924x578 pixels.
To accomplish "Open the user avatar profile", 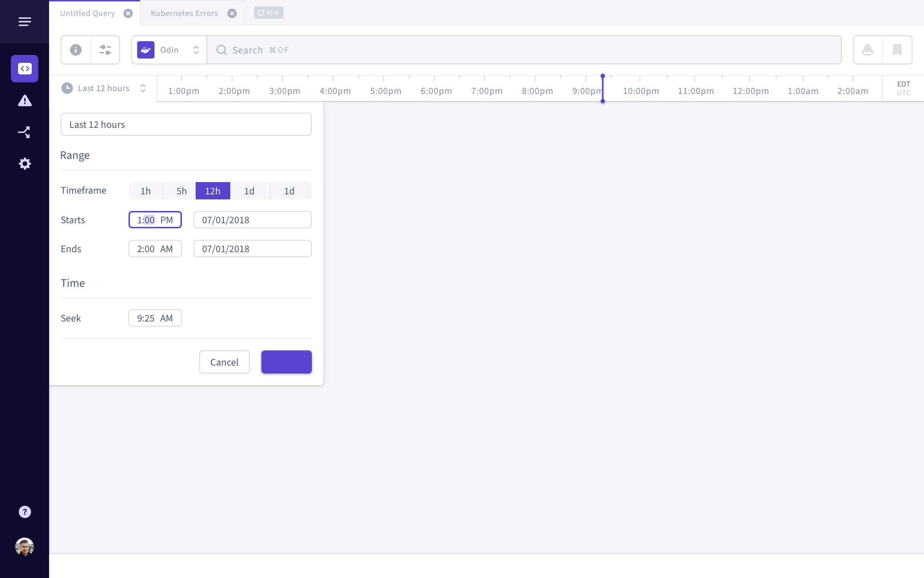I will (25, 547).
